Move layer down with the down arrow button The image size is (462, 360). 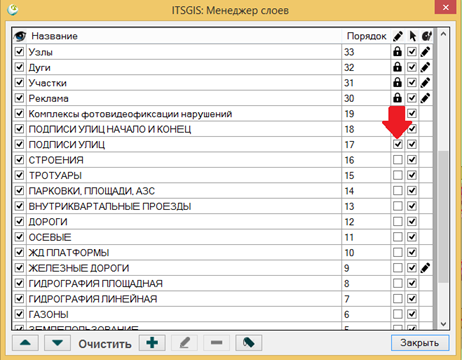(57, 343)
